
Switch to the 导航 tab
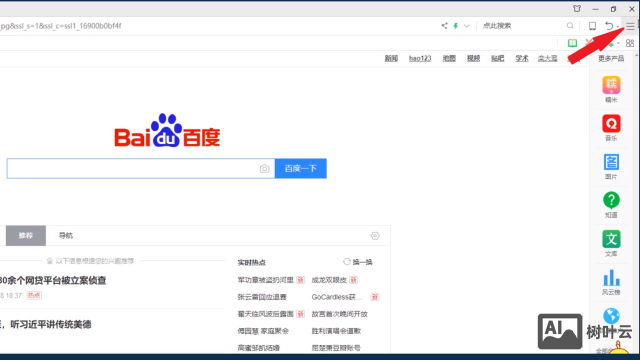(66, 236)
